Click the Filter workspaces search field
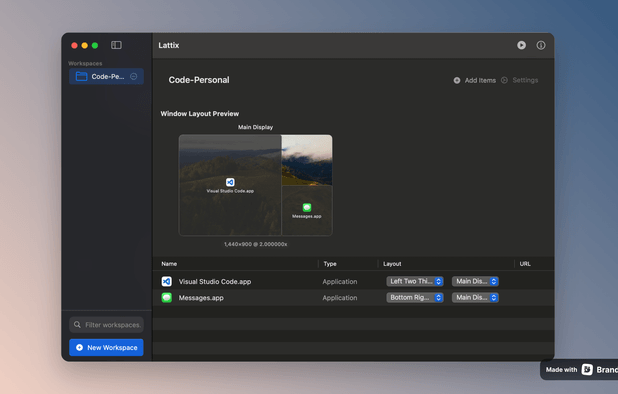 (x=106, y=325)
